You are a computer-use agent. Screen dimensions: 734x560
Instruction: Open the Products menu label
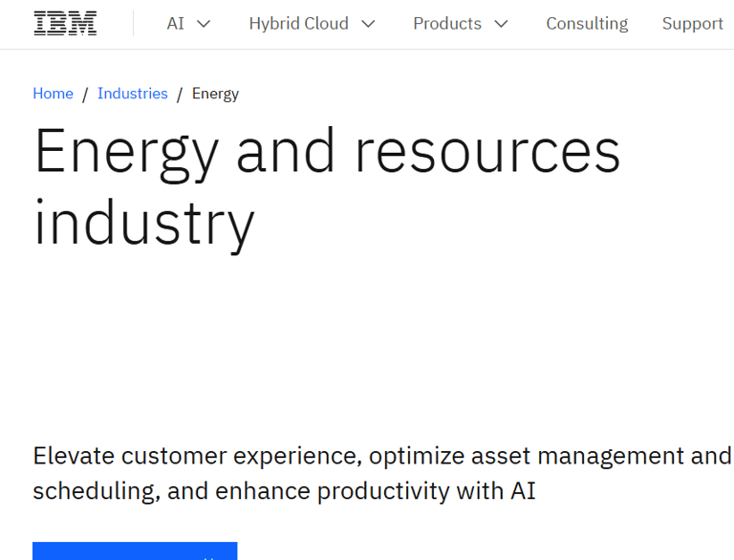[x=447, y=24]
